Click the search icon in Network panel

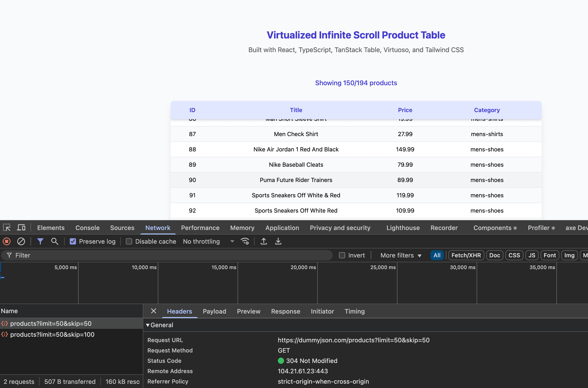coord(55,241)
